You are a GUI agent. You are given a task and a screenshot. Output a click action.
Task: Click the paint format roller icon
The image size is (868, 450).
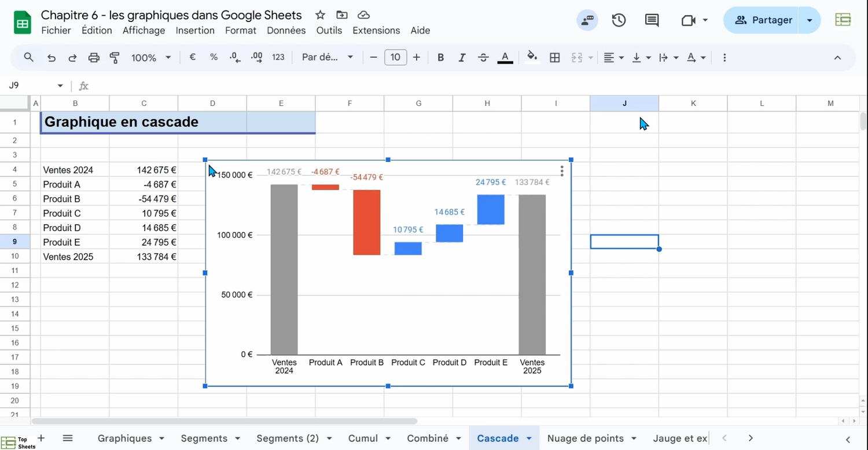tap(115, 57)
